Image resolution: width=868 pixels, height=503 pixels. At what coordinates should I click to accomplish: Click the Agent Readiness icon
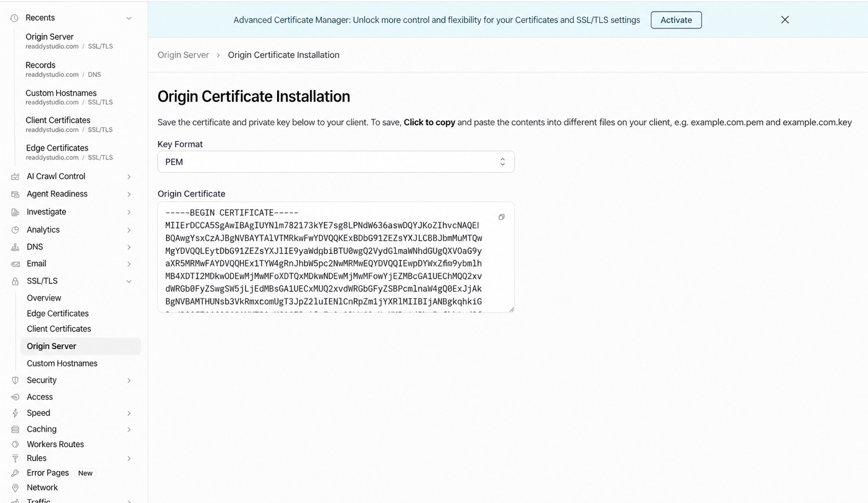tap(15, 194)
